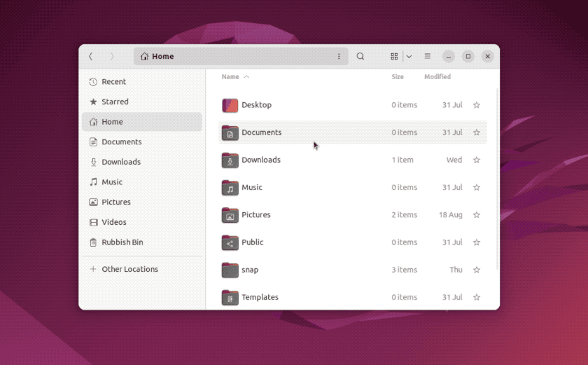The width and height of the screenshot is (588, 365).
Task: Click the Public folder name
Action: [x=253, y=242]
